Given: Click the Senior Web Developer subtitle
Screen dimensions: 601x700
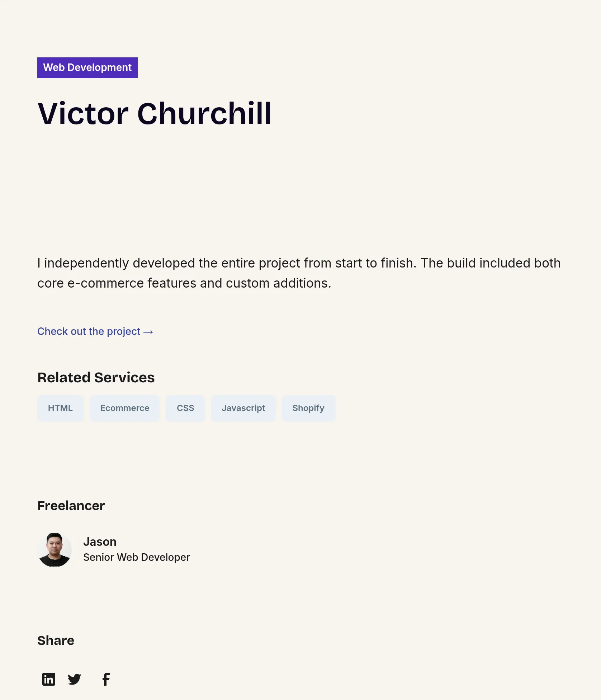Looking at the screenshot, I should click(x=136, y=557).
